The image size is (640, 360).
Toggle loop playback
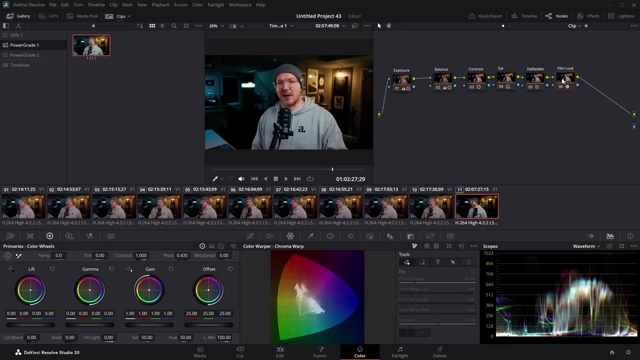[x=310, y=179]
